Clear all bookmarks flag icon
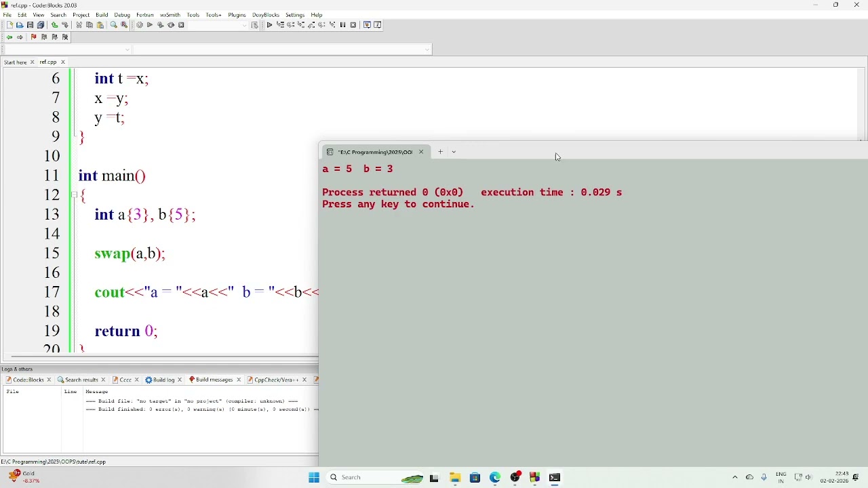The image size is (868, 488). coord(66,37)
